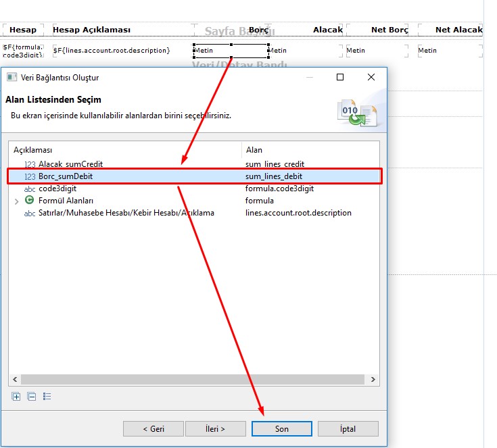Select the Alacak_sumCredit field row
Screen dimensions: 497x448
(135, 164)
